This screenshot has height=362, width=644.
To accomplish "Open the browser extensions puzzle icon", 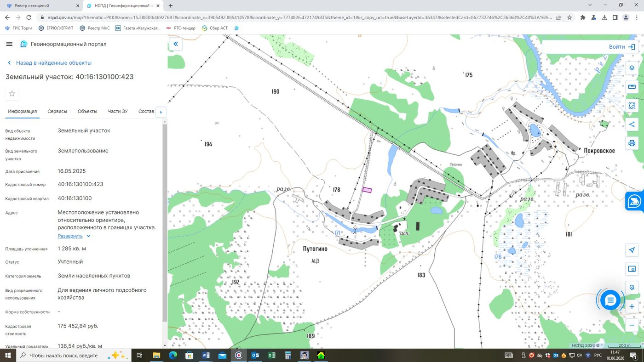I will pyautogui.click(x=583, y=17).
